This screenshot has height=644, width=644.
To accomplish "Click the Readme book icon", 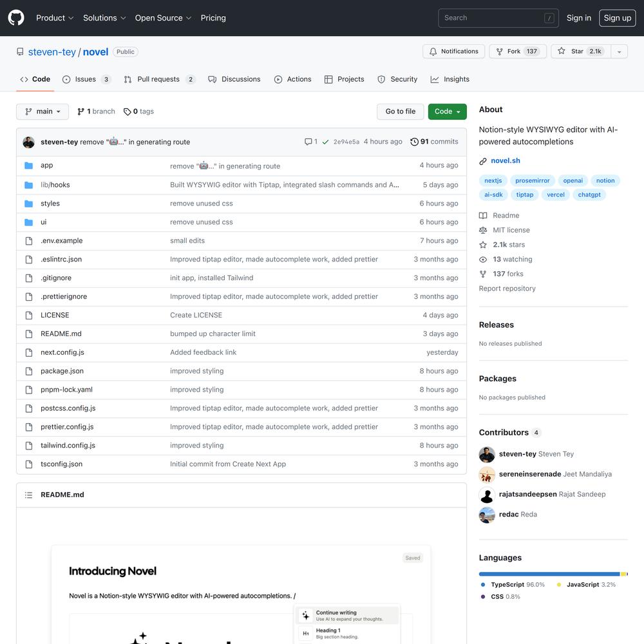I will tap(483, 216).
